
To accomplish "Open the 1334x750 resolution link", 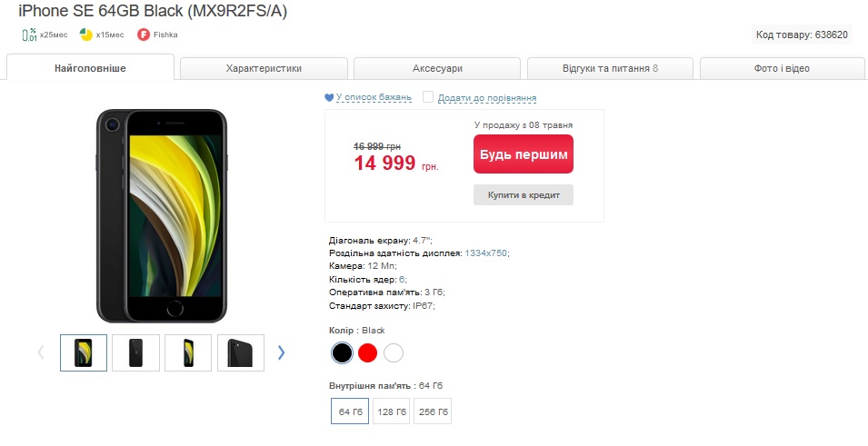I will click(x=485, y=253).
